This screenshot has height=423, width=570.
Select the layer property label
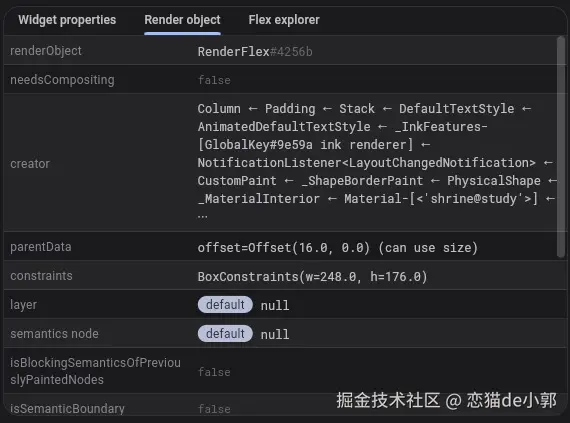pos(23,305)
